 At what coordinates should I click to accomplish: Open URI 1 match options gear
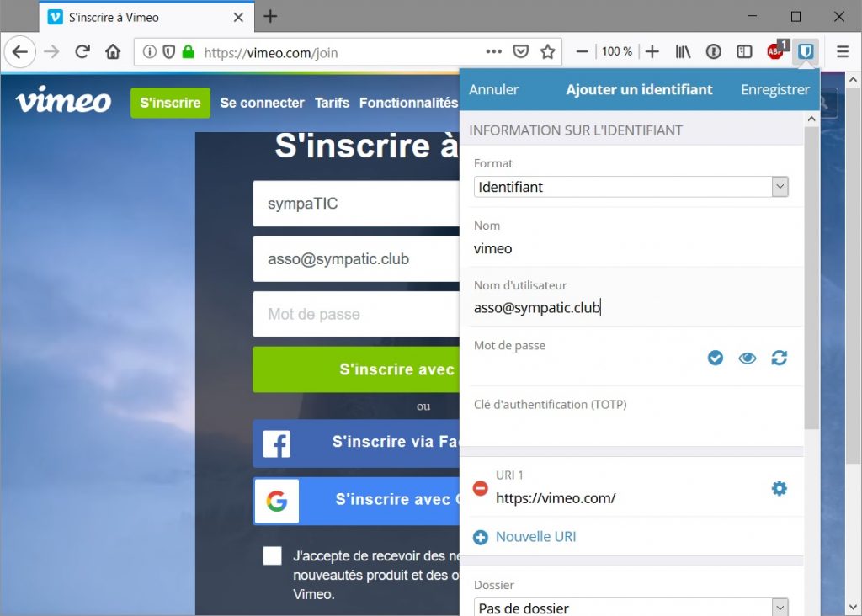coord(780,488)
